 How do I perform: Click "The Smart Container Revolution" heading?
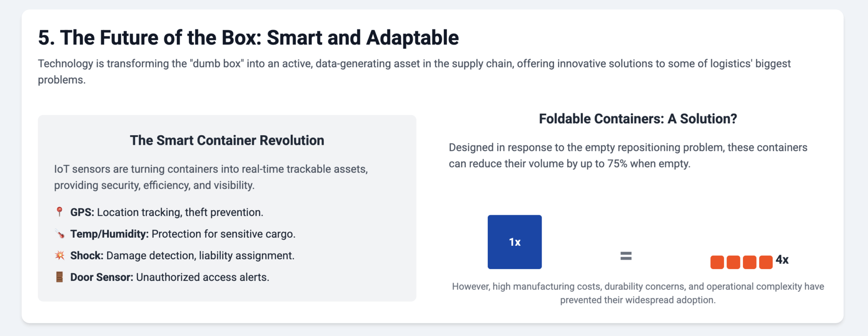pyautogui.click(x=227, y=140)
